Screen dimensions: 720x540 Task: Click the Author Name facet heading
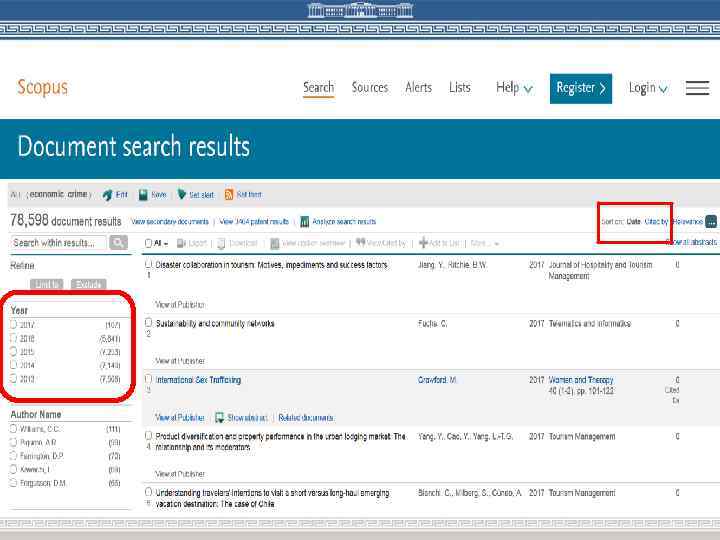(36, 414)
